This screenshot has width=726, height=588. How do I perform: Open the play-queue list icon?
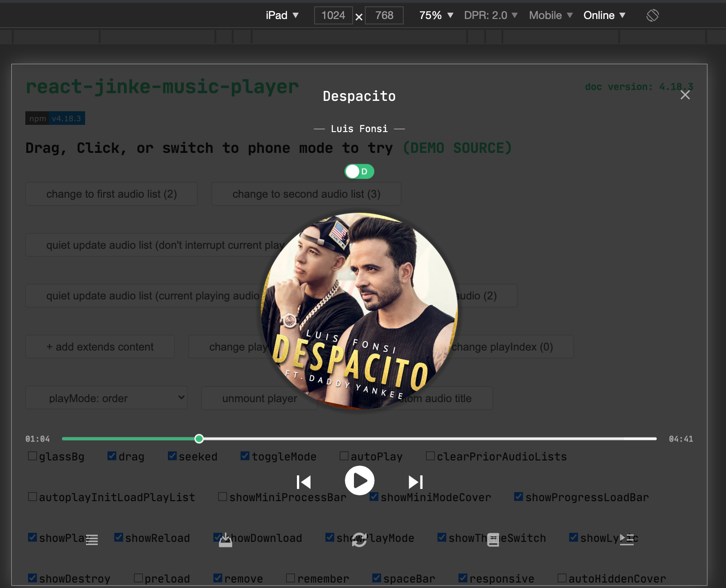click(x=627, y=540)
